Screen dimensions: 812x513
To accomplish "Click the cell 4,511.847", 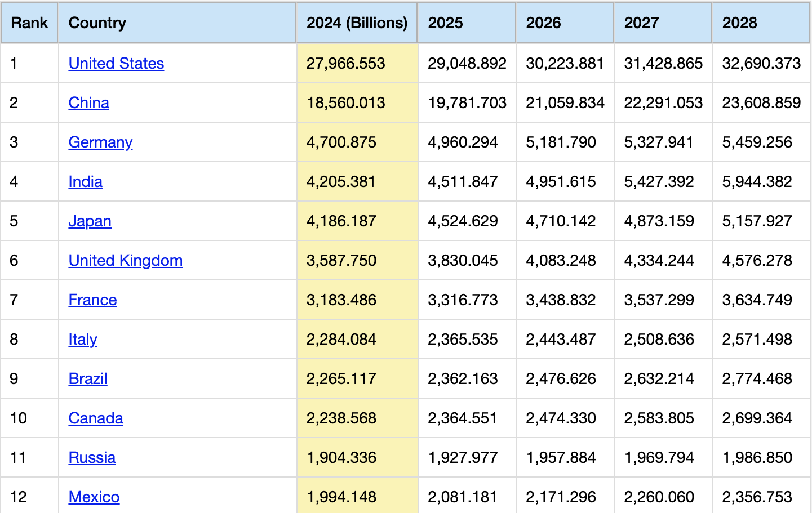I will 467,182.
